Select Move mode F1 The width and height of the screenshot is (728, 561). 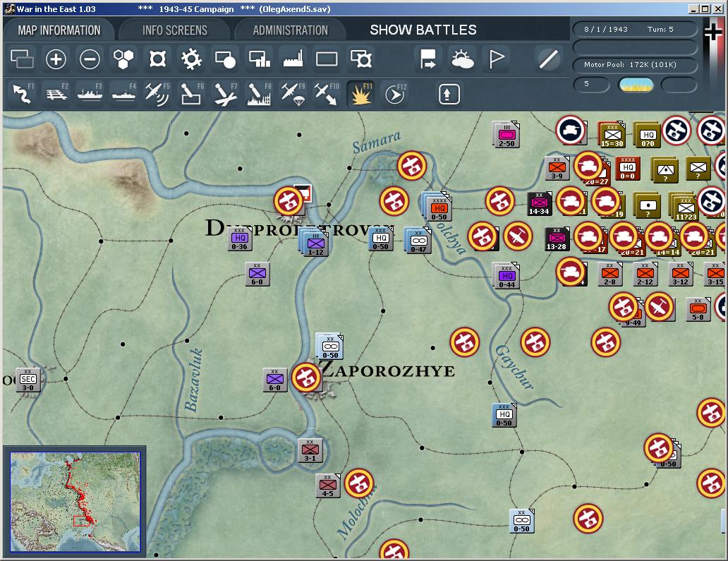[22, 93]
